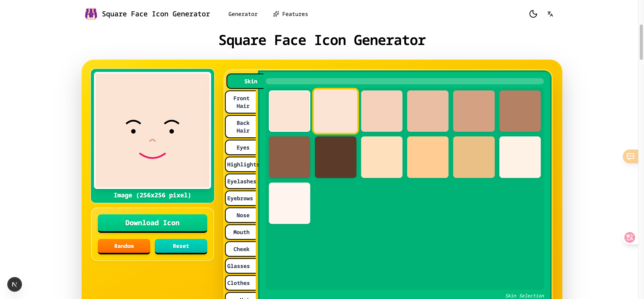Toggle dark mode using the moon icon

point(533,14)
